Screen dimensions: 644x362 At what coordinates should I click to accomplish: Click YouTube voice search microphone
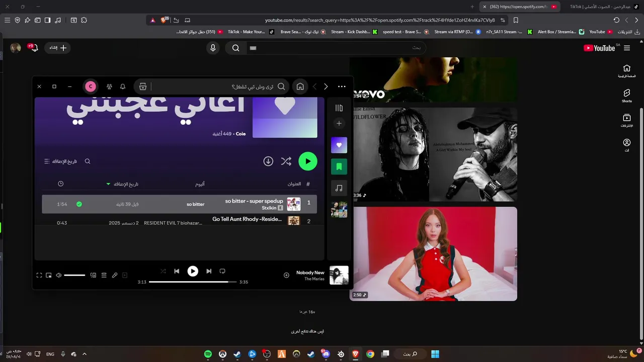pyautogui.click(x=213, y=48)
